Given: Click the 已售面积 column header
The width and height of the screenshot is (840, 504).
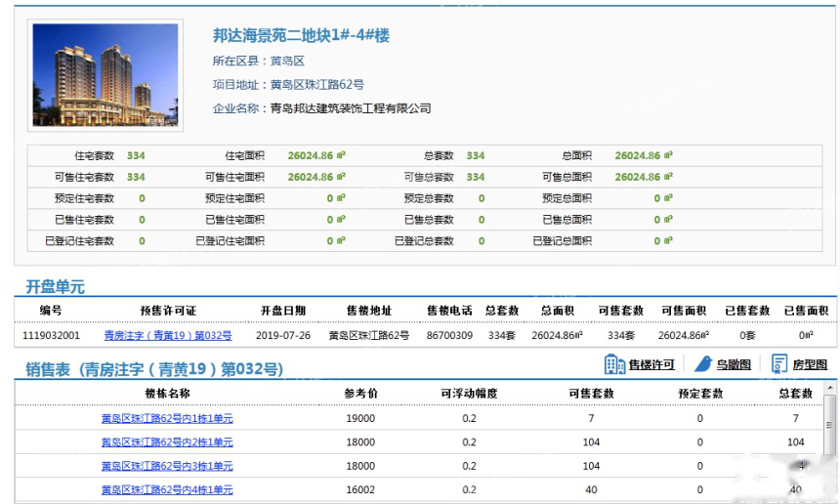Looking at the screenshot, I should (x=806, y=311).
